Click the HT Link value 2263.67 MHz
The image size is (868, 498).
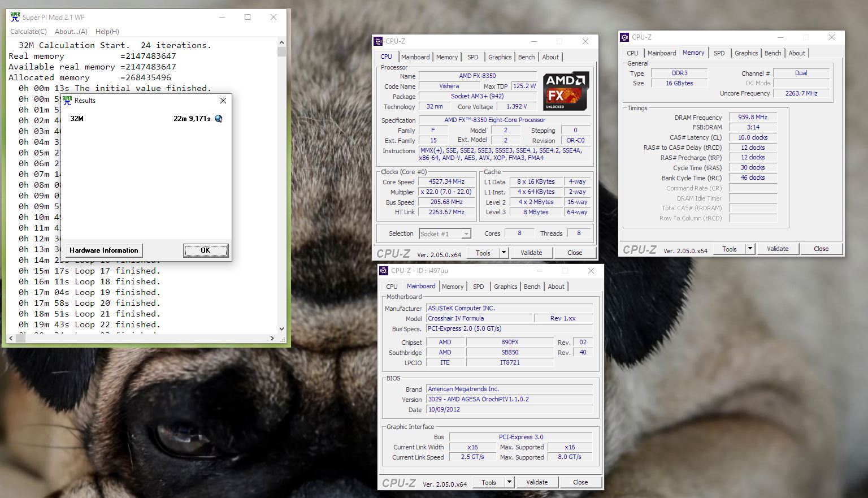[446, 213]
